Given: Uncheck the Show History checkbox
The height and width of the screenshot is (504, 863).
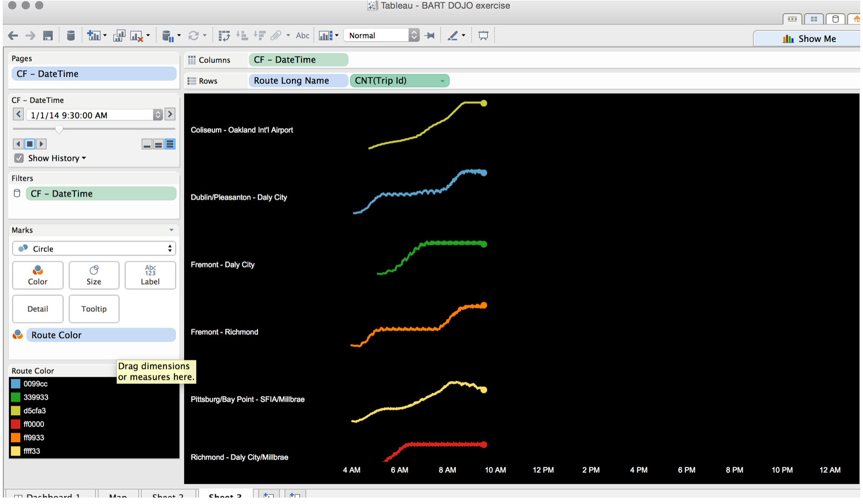Looking at the screenshot, I should coord(19,158).
